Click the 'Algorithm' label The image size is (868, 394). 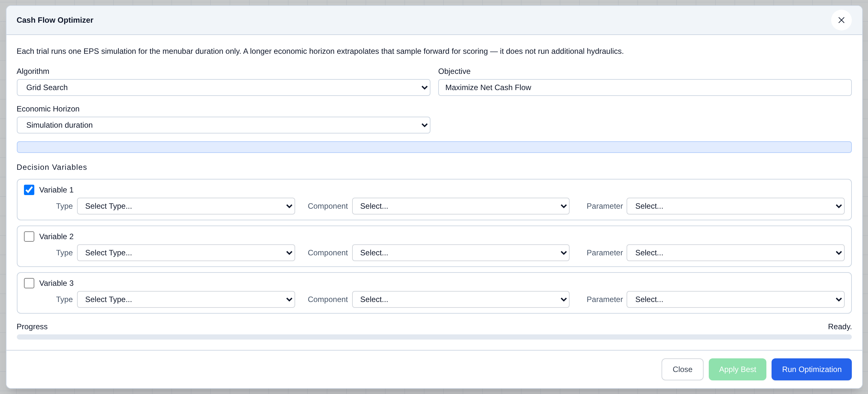tap(33, 71)
